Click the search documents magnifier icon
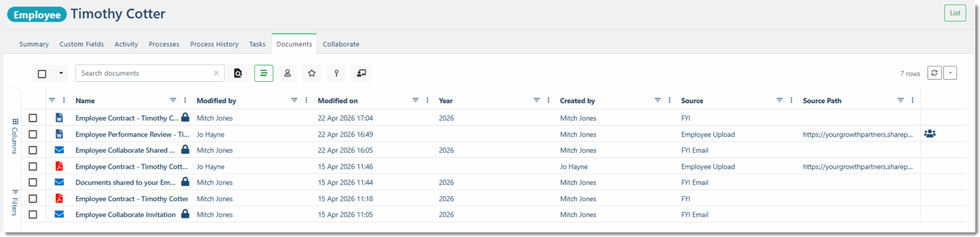 [238, 73]
